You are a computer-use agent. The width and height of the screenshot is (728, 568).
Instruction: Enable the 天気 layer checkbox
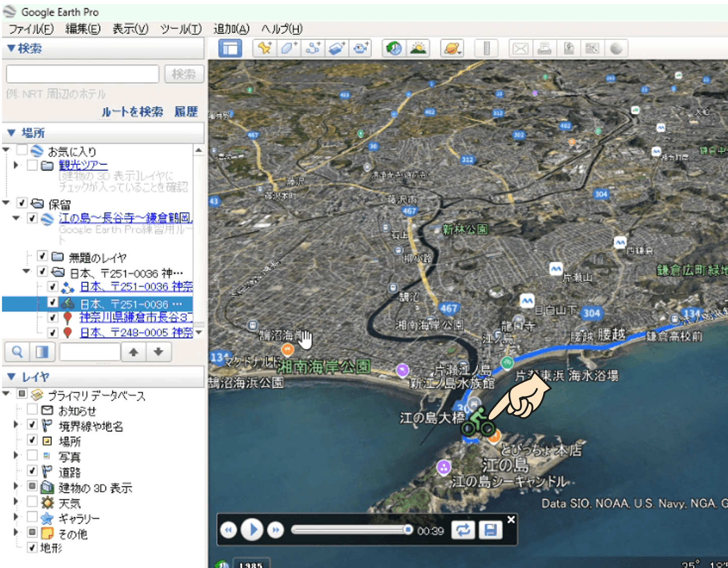(x=33, y=502)
